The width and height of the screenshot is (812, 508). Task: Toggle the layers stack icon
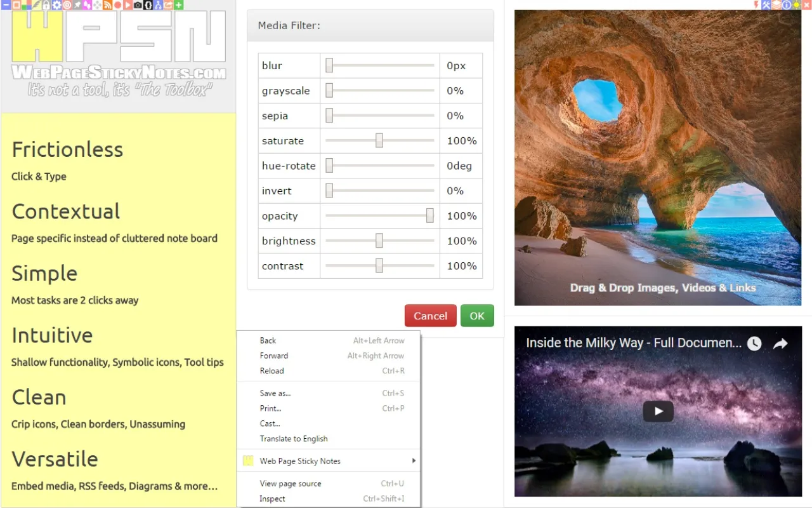(x=776, y=5)
